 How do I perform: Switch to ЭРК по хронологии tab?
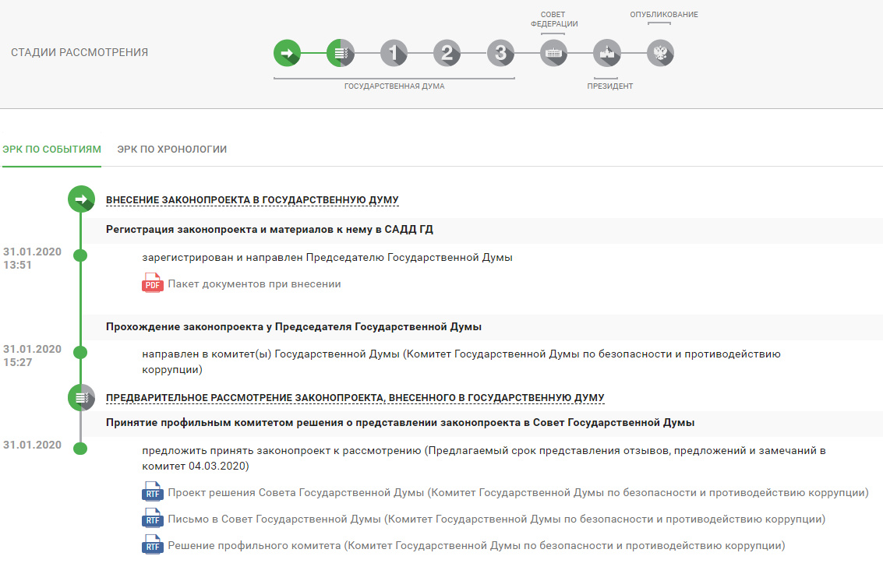(171, 149)
